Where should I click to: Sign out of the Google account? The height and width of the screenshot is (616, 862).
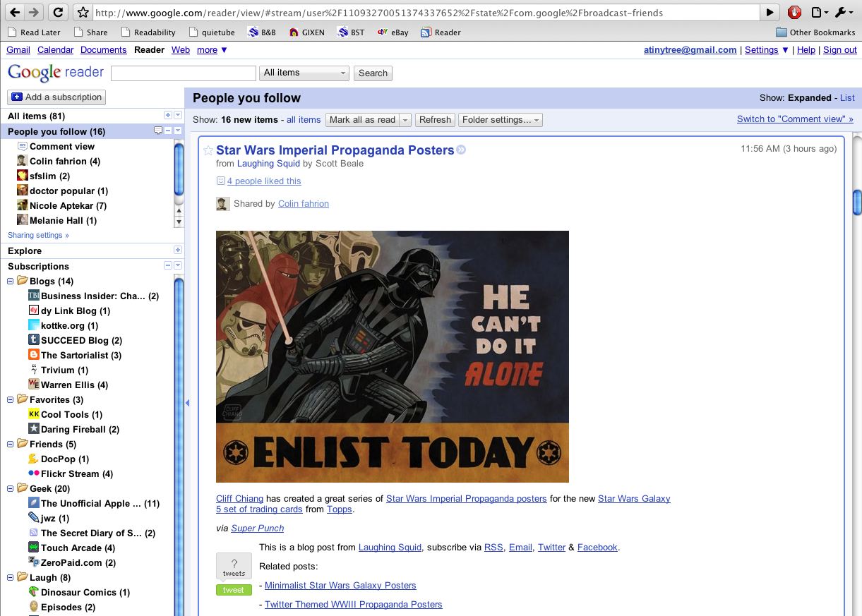[x=840, y=50]
